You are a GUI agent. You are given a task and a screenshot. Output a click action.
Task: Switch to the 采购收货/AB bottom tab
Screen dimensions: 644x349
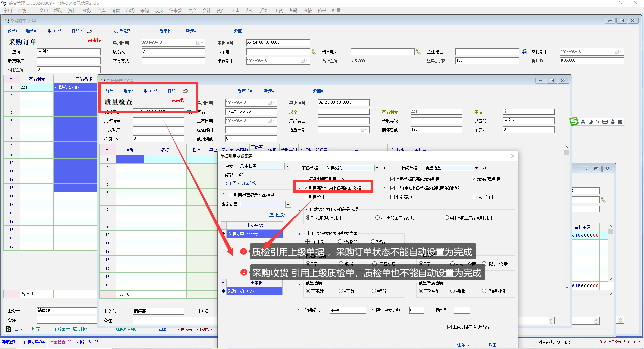coord(87,342)
